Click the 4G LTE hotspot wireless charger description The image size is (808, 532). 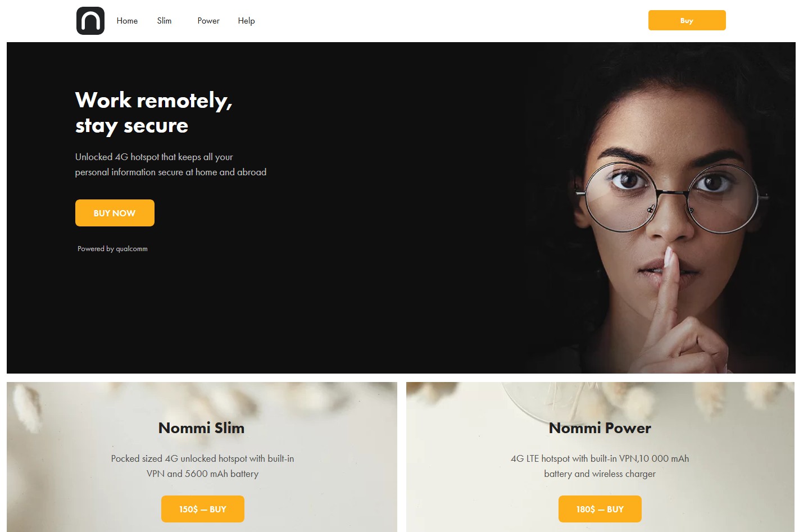coord(600,466)
